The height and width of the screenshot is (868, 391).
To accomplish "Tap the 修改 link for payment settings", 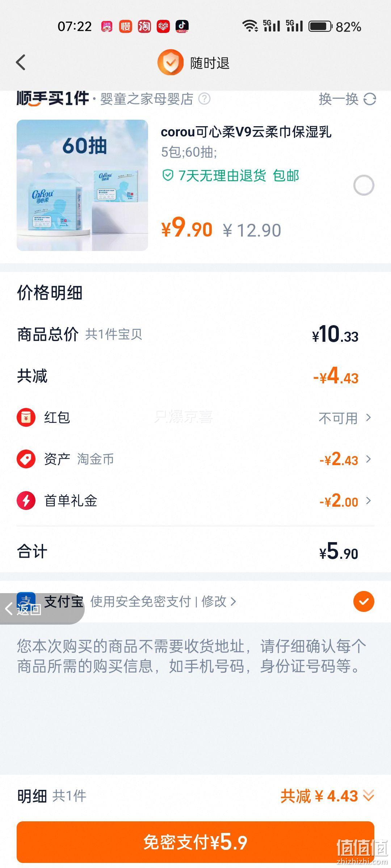I will [x=218, y=601].
